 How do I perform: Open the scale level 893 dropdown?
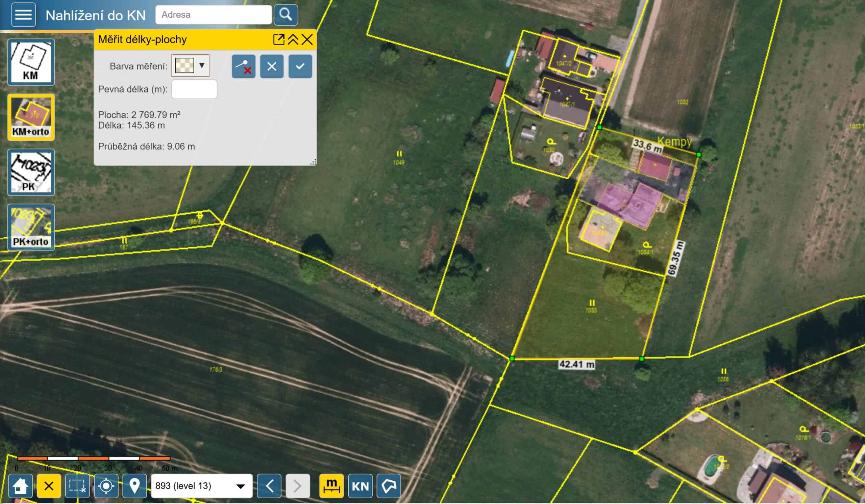201,486
